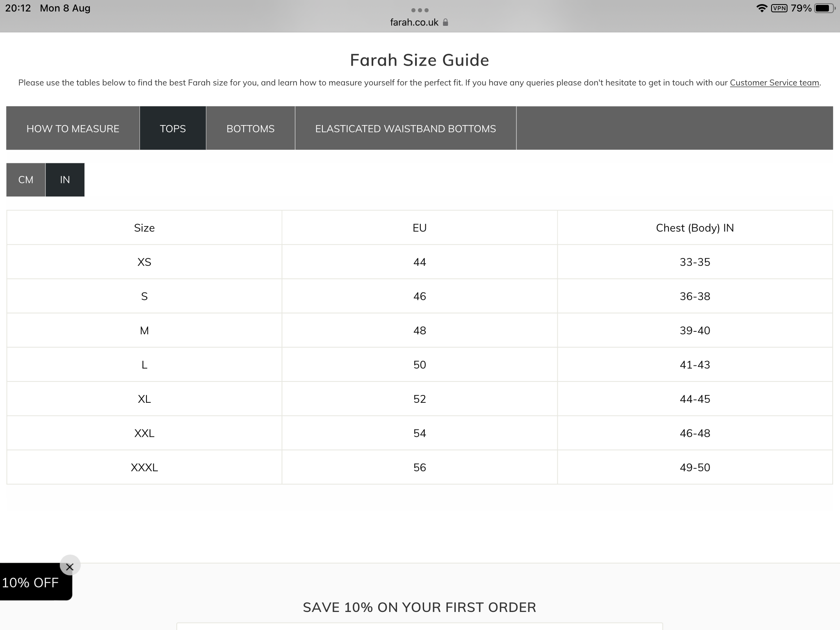The height and width of the screenshot is (630, 840).
Task: Tap the Chest (Body) IN column header
Action: tap(695, 228)
